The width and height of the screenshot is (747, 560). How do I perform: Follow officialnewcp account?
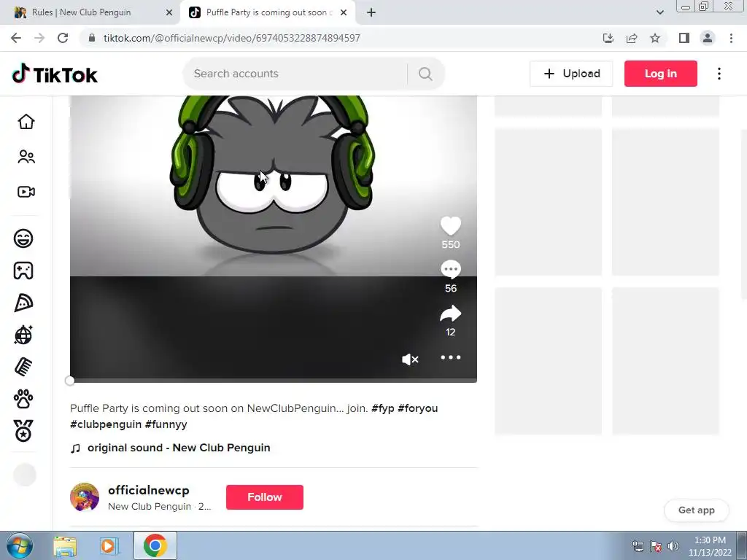(264, 497)
